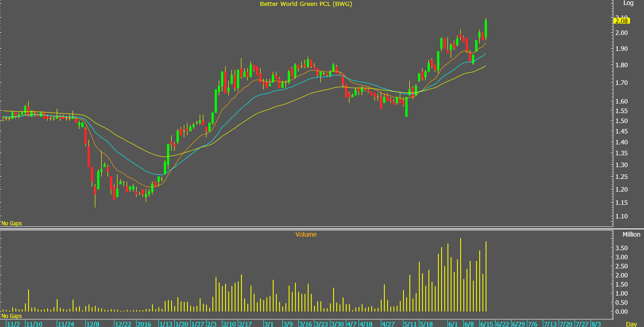This screenshot has height=327, width=644.
Task: Select the 7/20 date on time axis
Action: click(566, 324)
